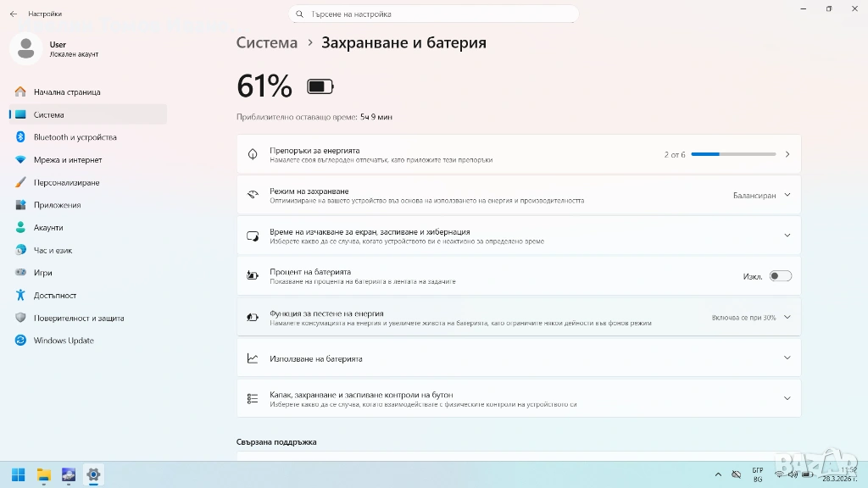Click the energy recommendations progress bar
This screenshot has height=488, width=868.
(x=733, y=154)
